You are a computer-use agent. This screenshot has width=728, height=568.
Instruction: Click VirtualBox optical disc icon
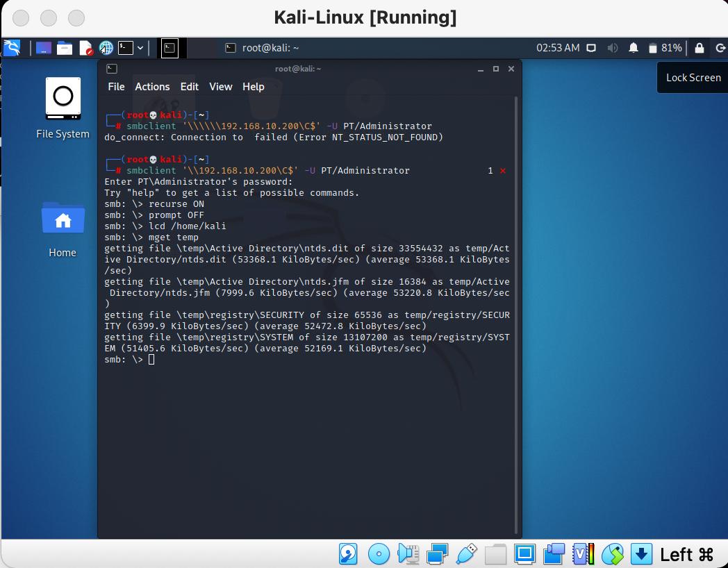(x=379, y=553)
